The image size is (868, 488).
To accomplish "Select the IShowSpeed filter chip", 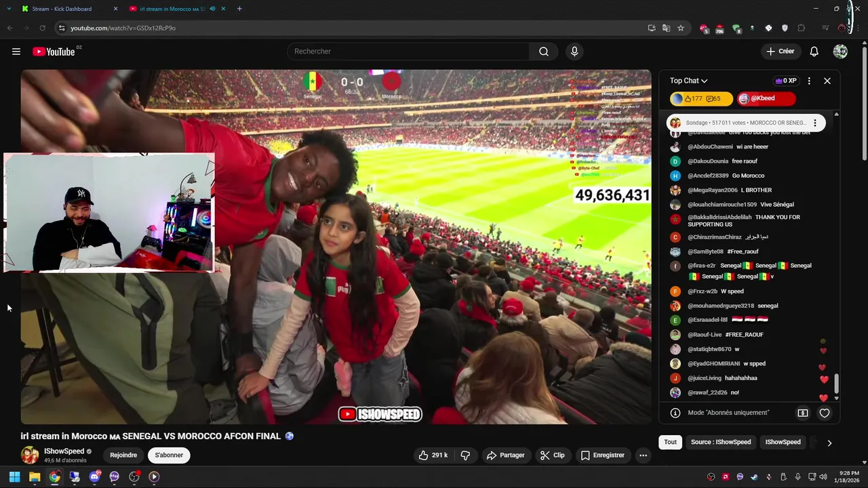I will point(783,442).
